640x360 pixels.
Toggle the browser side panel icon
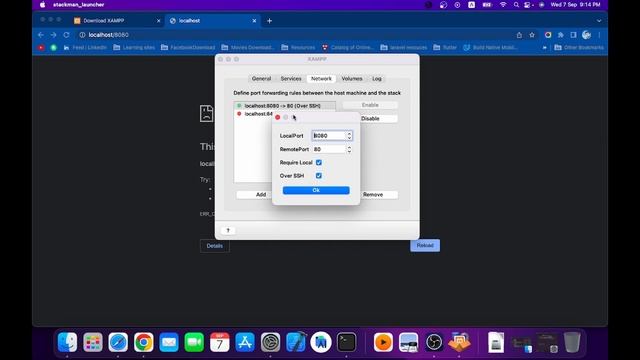(x=573, y=35)
